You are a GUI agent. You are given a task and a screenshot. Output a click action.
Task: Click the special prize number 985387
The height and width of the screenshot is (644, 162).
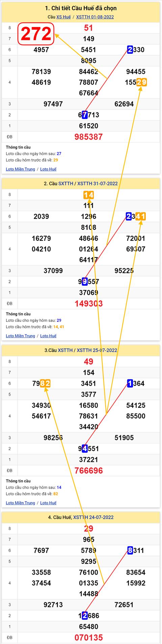pos(88,137)
